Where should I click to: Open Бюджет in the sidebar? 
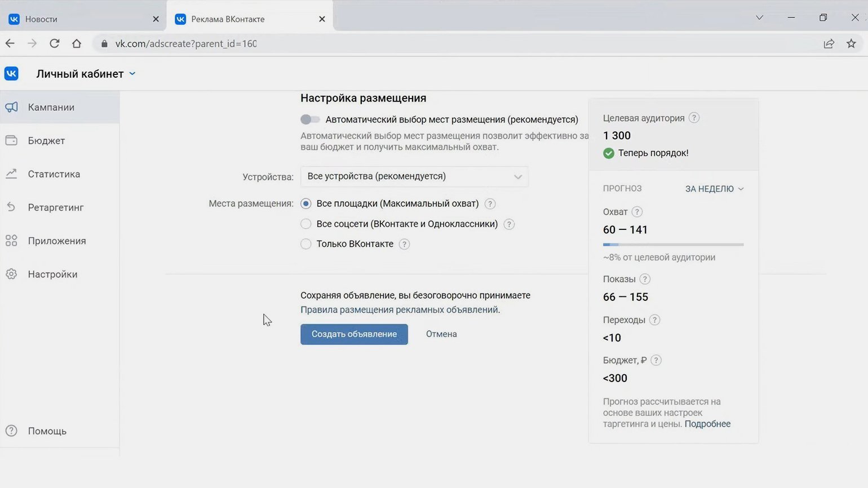[60, 140]
